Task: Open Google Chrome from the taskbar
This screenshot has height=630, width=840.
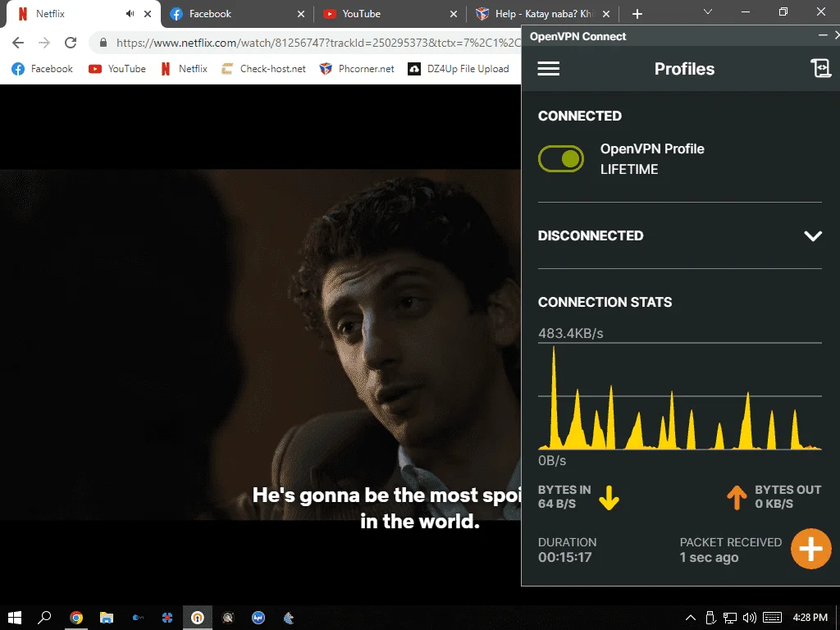Action: click(76, 618)
